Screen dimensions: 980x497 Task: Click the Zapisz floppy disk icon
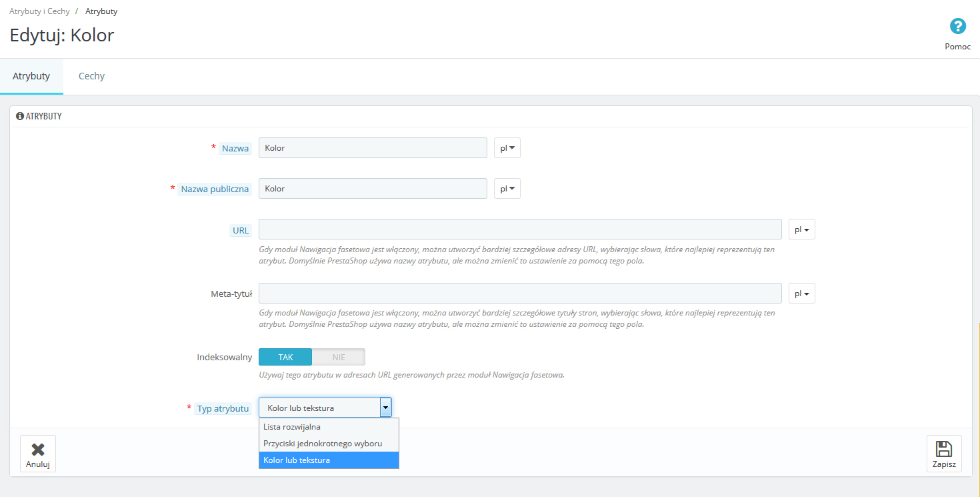pos(944,449)
